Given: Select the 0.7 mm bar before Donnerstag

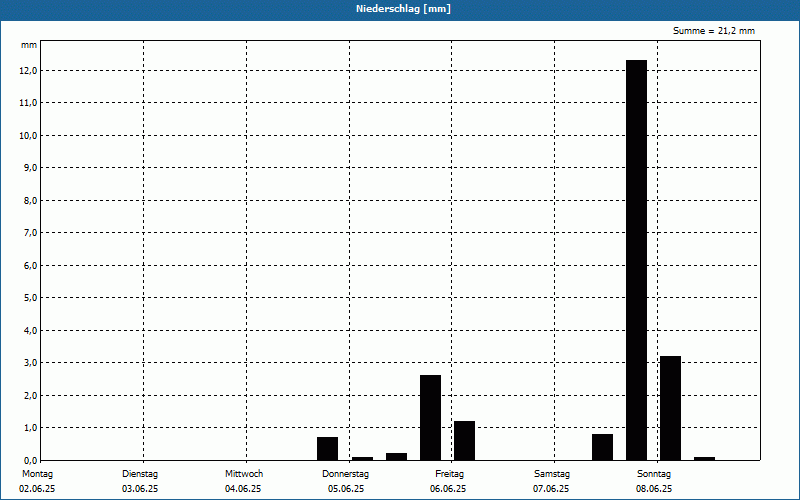Looking at the screenshot, I should coord(327,448).
